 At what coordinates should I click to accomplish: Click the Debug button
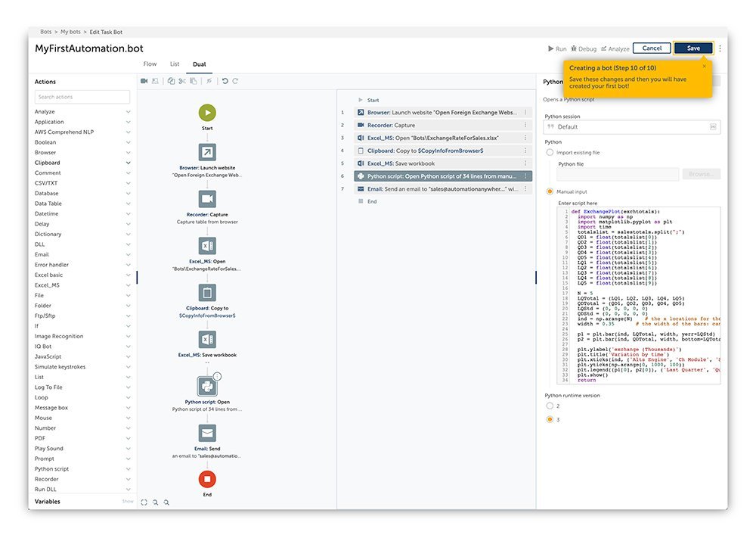[584, 48]
